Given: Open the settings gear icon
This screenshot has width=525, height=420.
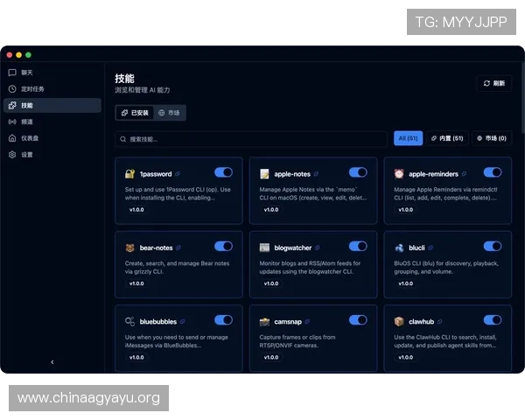Looking at the screenshot, I should pos(12,154).
